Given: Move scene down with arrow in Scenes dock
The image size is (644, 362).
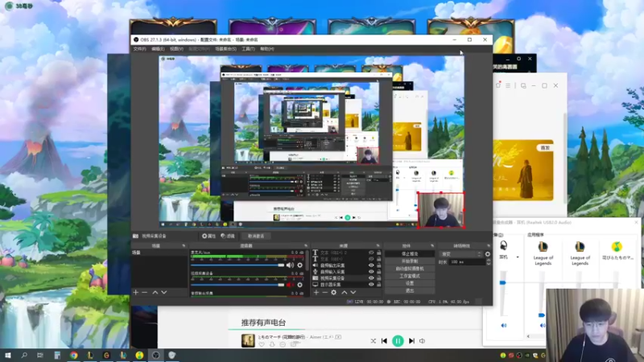Looking at the screenshot, I should (164, 292).
